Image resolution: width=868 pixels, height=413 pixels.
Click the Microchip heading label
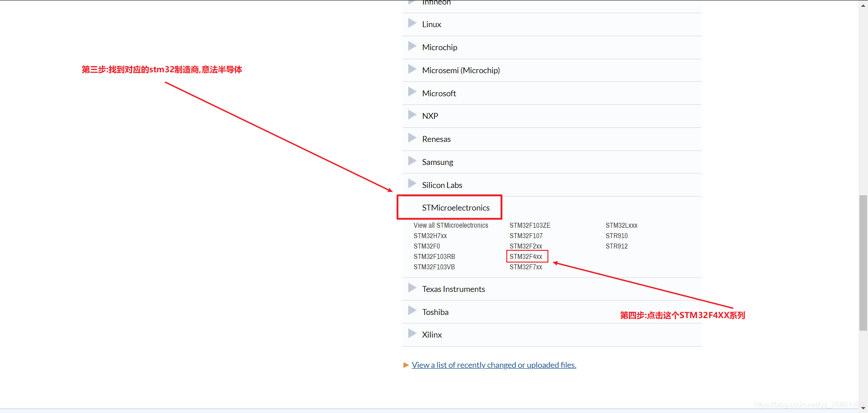click(439, 47)
